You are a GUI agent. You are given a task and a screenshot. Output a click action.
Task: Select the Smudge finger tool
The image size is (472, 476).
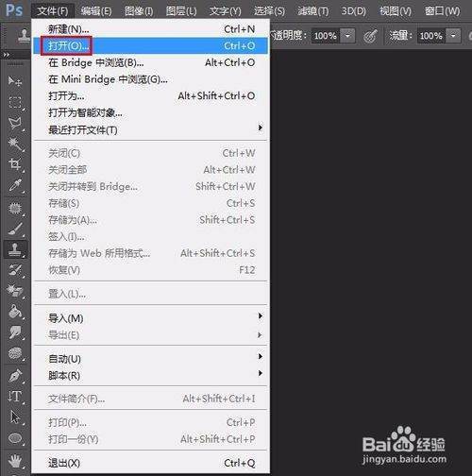coord(15,332)
